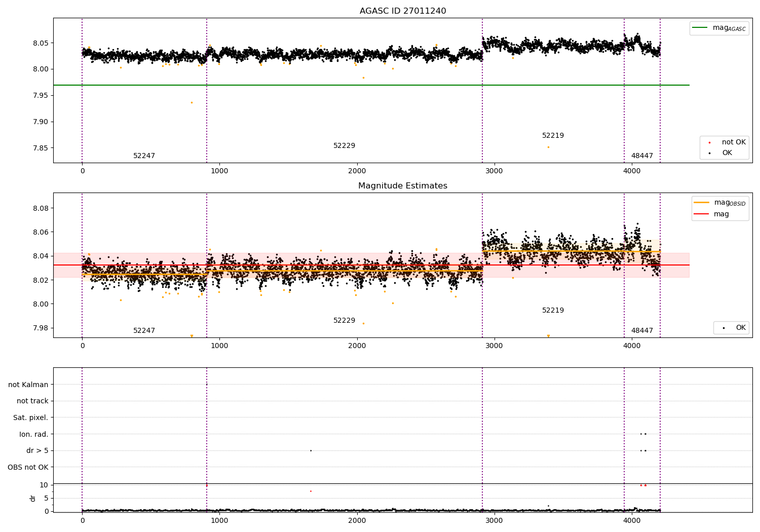Click the 7.85 tick on the top plot
The image size is (760, 532).
click(41, 148)
